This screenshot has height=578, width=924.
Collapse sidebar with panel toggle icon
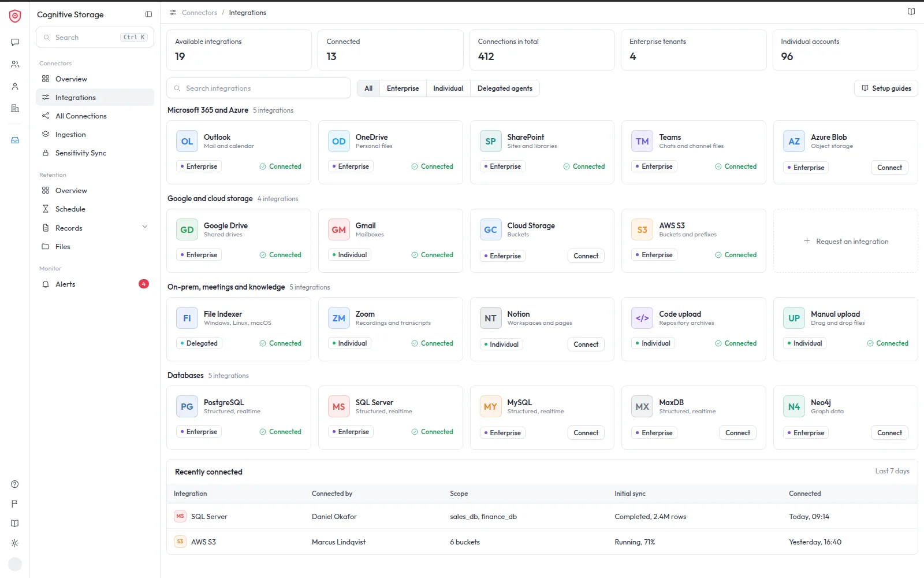(148, 14)
